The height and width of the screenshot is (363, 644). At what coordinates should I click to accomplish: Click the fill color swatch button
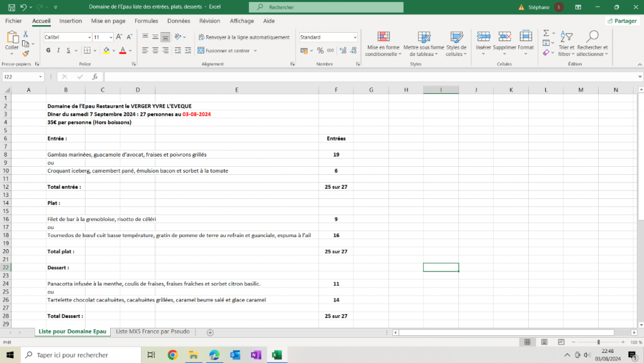[x=106, y=50]
